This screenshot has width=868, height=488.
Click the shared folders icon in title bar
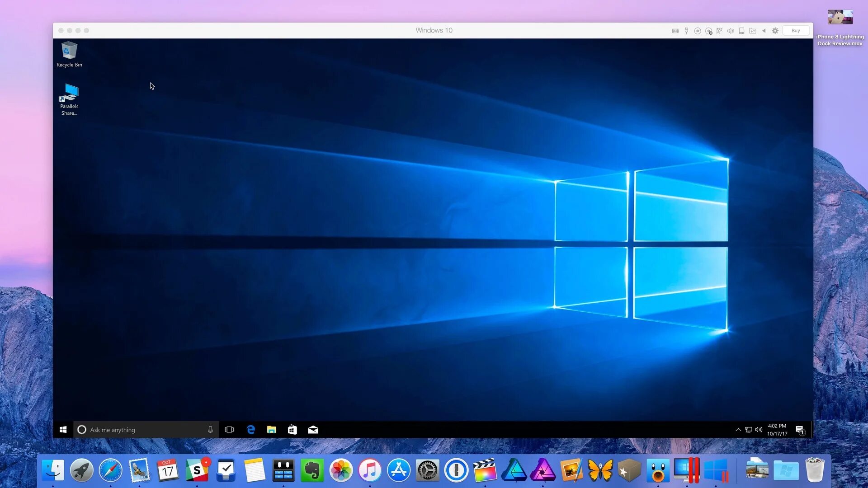click(x=753, y=31)
